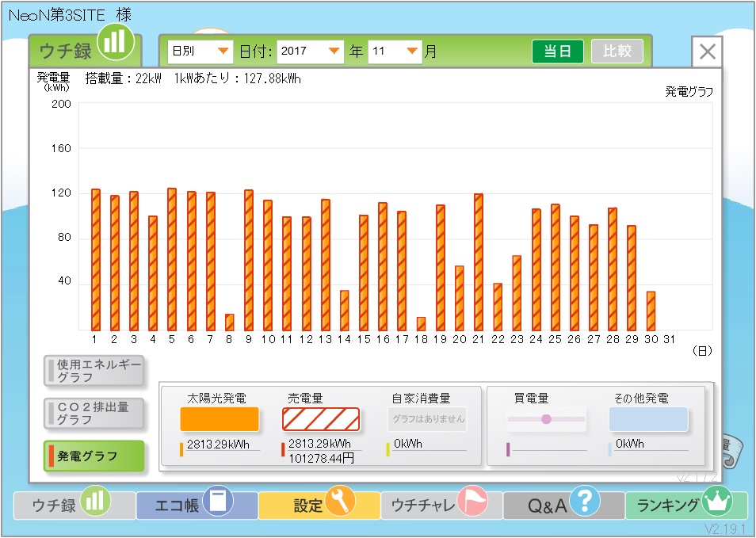Open ランキング in the bottom navigation
Viewport: 756px width, 538px height.
coord(686,506)
